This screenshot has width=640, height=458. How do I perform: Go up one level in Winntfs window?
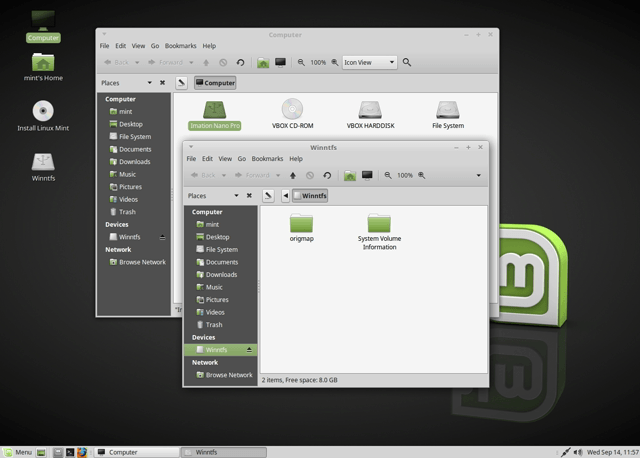(293, 176)
